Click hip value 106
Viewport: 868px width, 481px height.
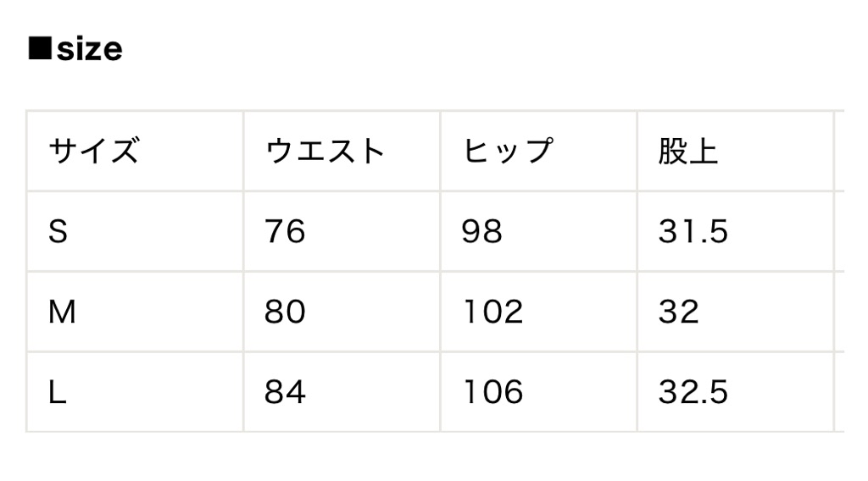pyautogui.click(x=492, y=392)
